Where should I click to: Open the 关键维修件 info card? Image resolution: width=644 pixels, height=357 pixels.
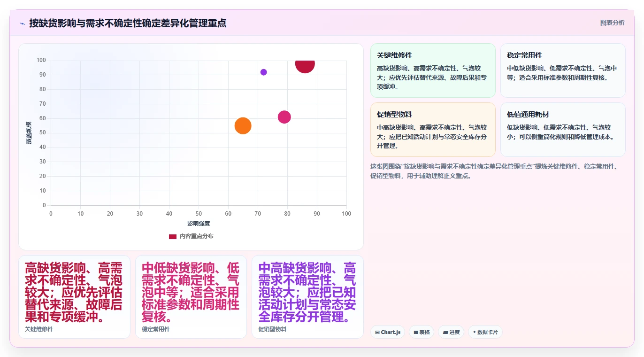433,70
